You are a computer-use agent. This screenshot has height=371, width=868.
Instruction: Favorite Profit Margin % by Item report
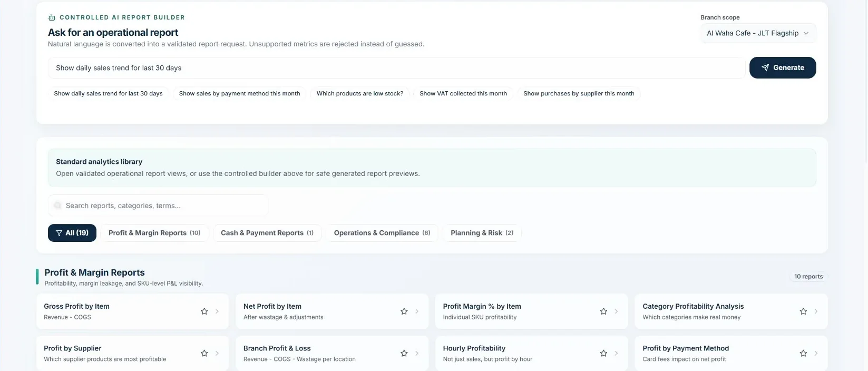click(603, 311)
